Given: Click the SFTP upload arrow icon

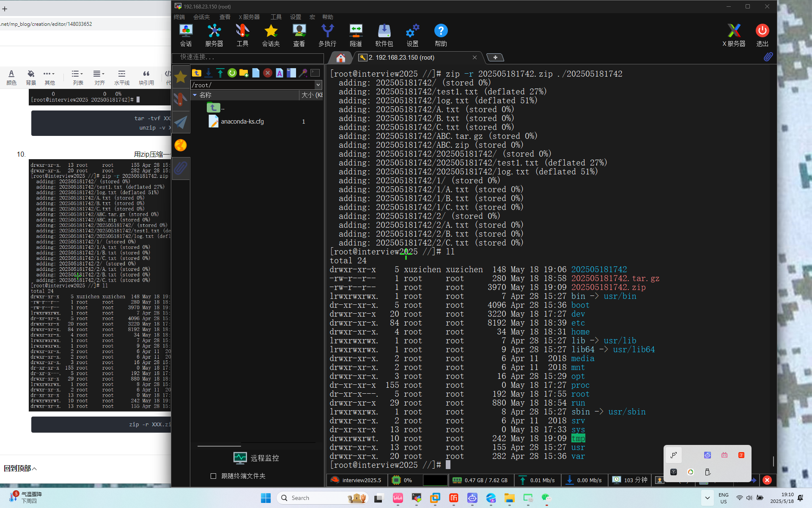Looking at the screenshot, I should (x=220, y=73).
